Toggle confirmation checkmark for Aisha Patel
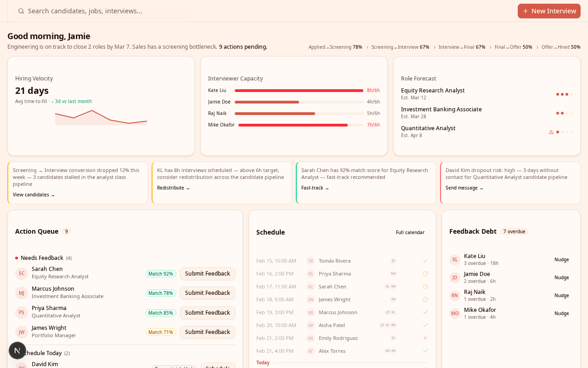 pyautogui.click(x=425, y=324)
